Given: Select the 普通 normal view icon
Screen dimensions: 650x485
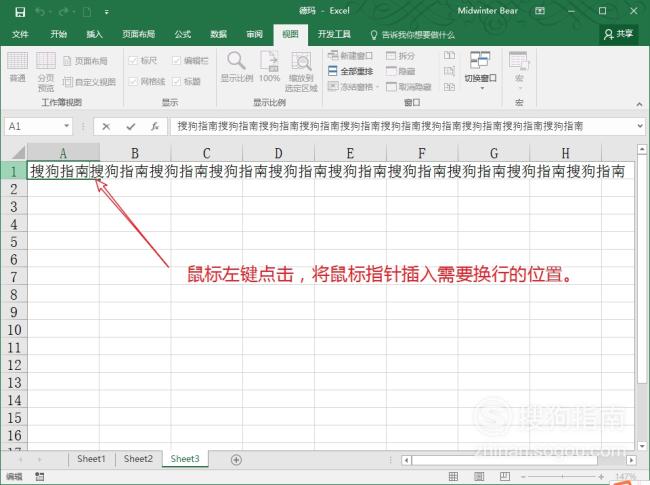Looking at the screenshot, I should click(x=17, y=66).
